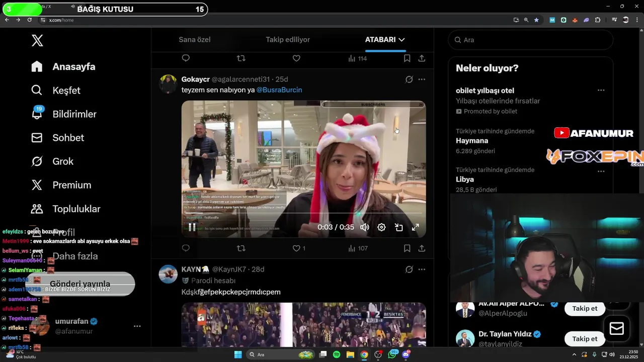Open Grok from the sidebar
Screen dimensions: 644x362
52,161
